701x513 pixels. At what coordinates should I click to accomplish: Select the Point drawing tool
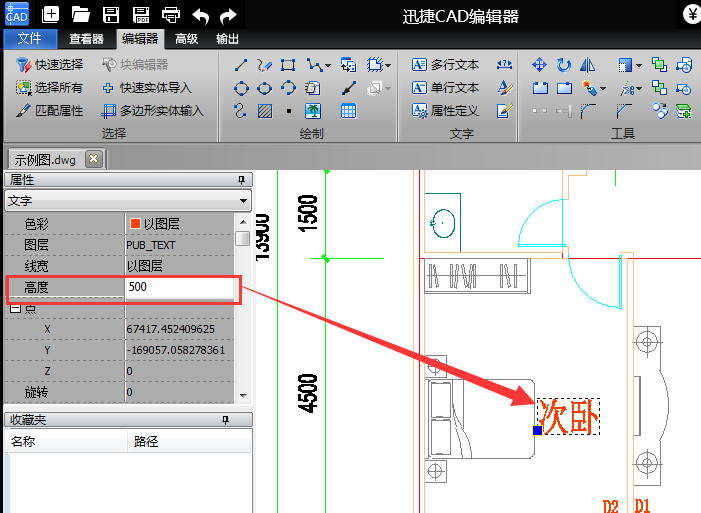coord(289,111)
